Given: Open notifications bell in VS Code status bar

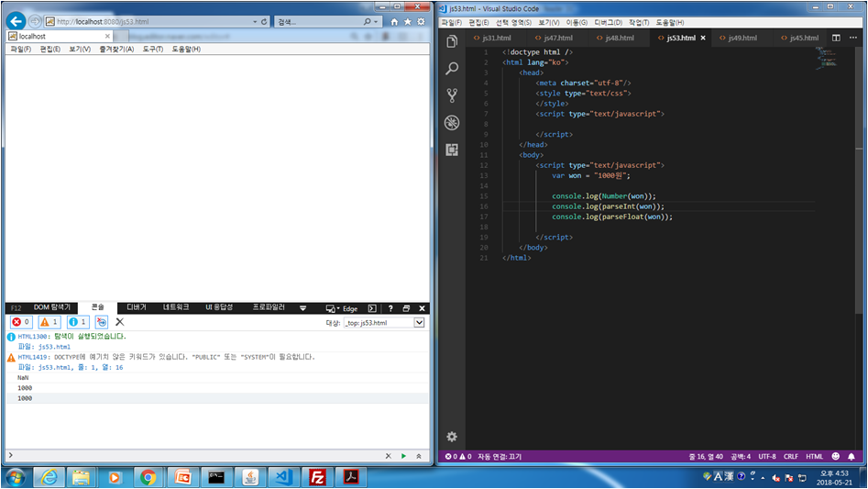Looking at the screenshot, I should (852, 456).
